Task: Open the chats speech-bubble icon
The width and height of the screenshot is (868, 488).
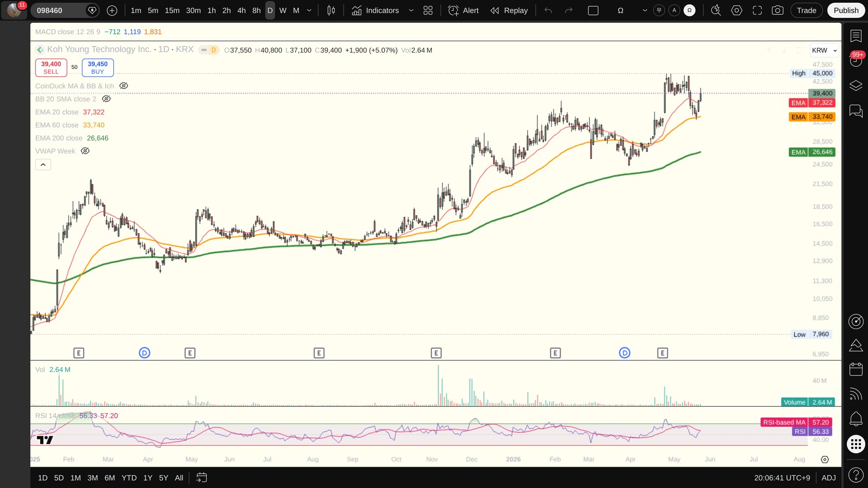Action: pos(856,111)
